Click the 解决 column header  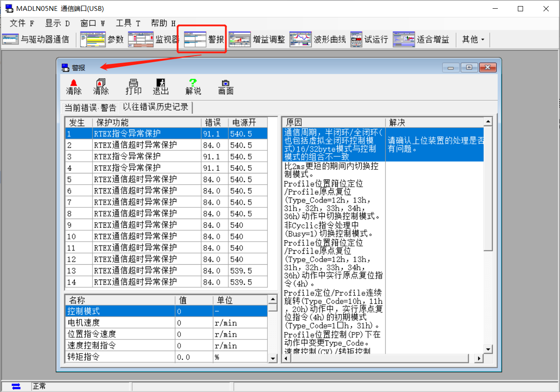pos(434,123)
